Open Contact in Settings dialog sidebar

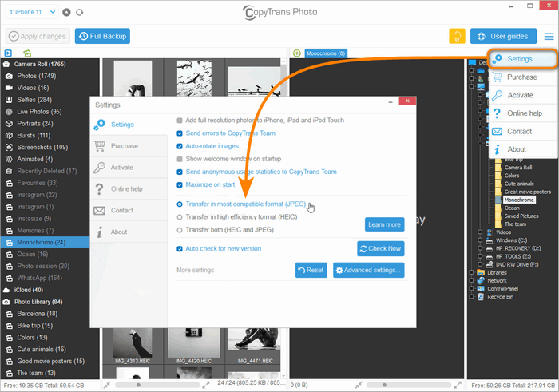129,210
